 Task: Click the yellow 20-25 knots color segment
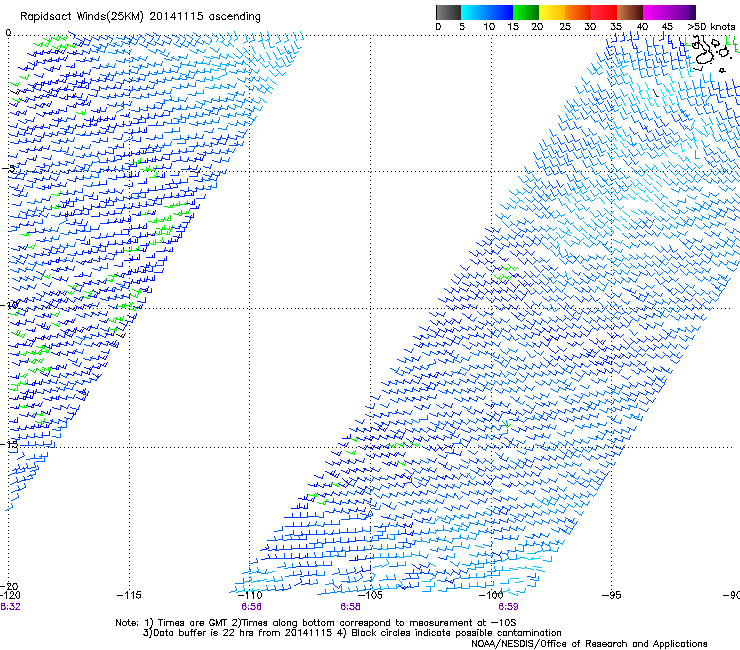(552, 12)
